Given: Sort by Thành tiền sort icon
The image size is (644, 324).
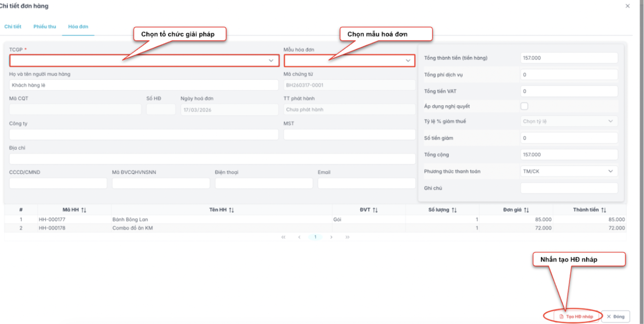Looking at the screenshot, I should [603, 210].
